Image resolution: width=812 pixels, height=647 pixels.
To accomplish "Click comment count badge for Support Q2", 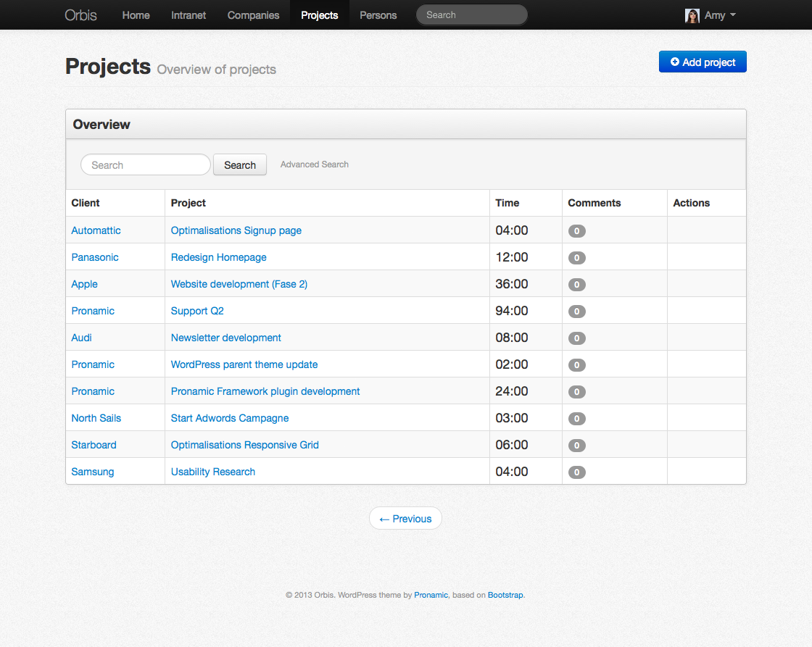I will click(577, 311).
